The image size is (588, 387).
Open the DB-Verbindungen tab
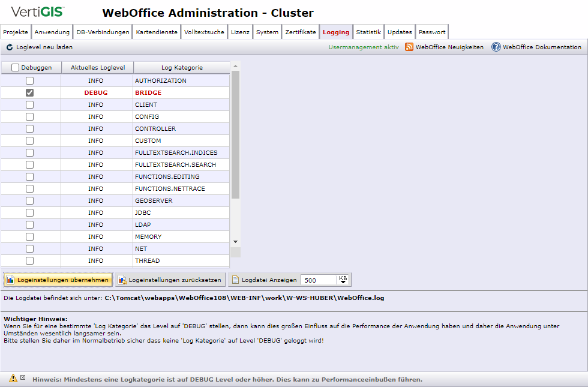pos(103,32)
